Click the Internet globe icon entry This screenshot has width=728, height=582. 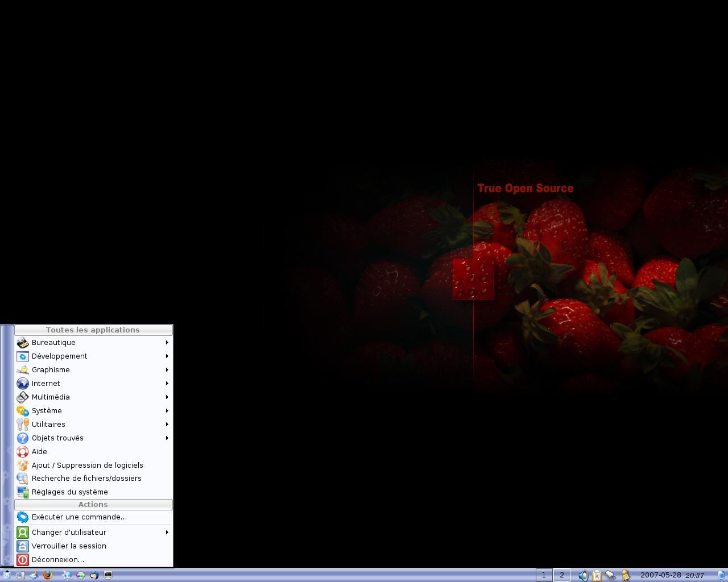tap(93, 384)
